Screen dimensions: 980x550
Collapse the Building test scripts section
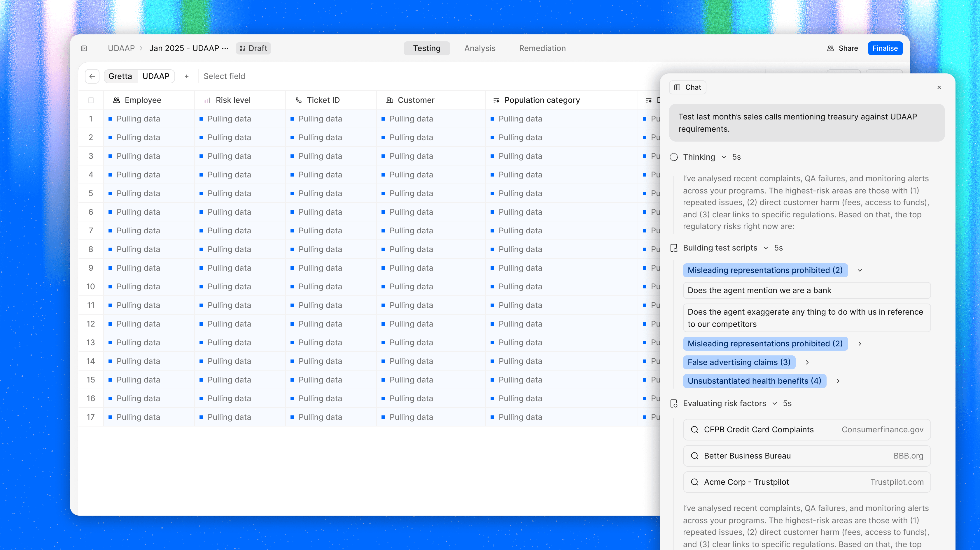point(766,248)
